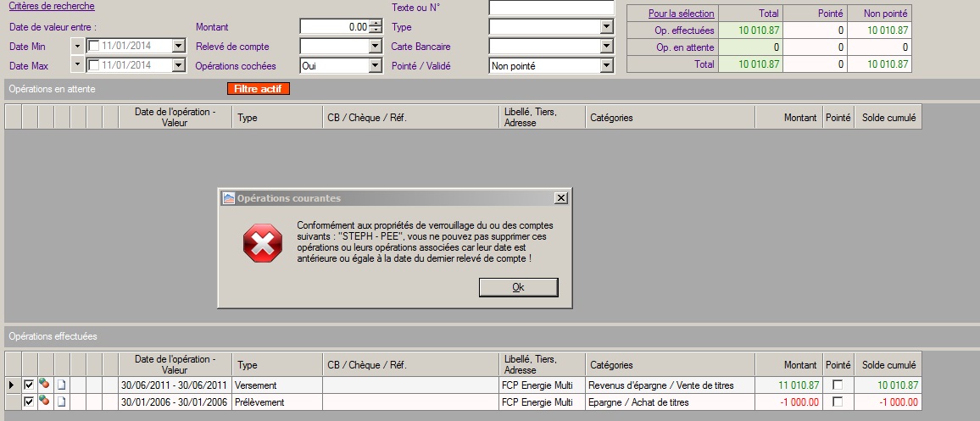980x421 pixels.
Task: Sort en attente table by Type column
Action: 277,117
